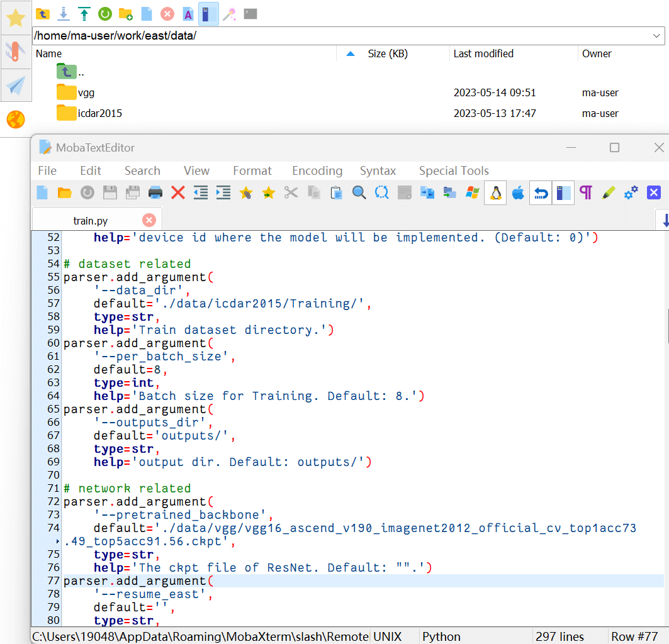Open the Format menu
Screen dimensions: 669x644
click(252, 171)
